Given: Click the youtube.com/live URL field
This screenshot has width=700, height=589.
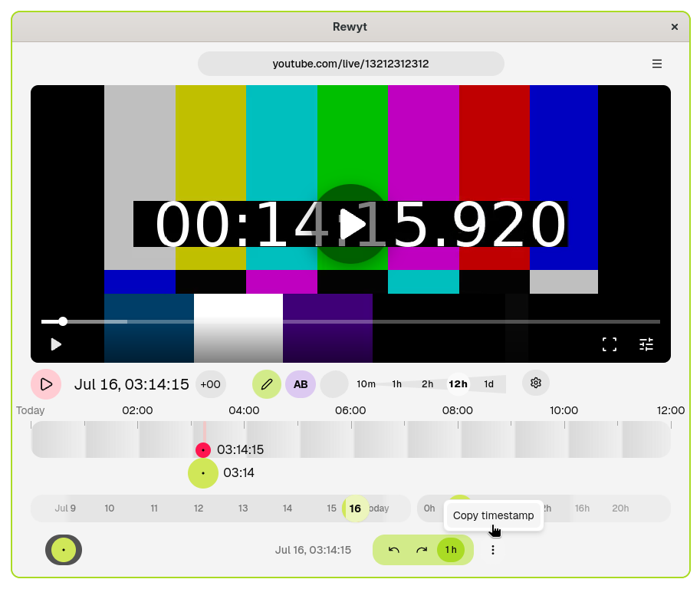Looking at the screenshot, I should point(351,64).
